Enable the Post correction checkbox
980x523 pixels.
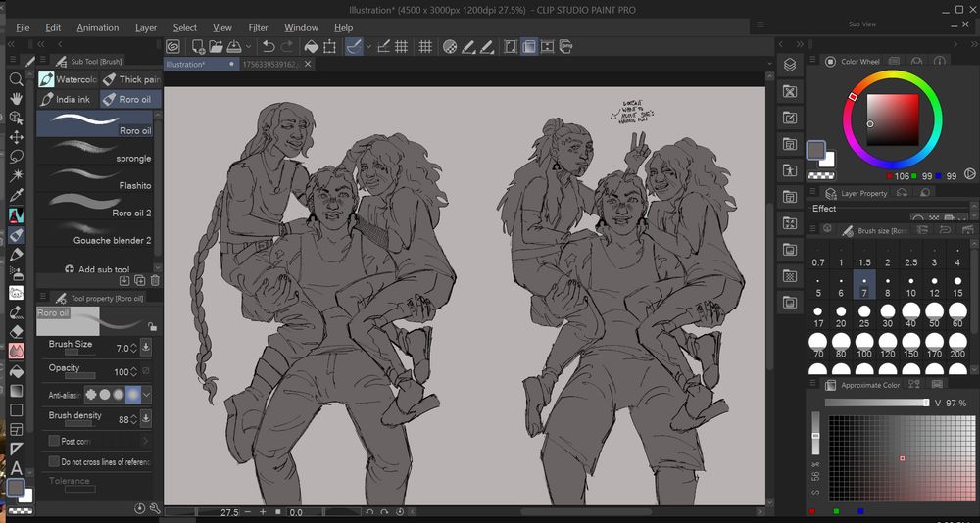click(54, 442)
